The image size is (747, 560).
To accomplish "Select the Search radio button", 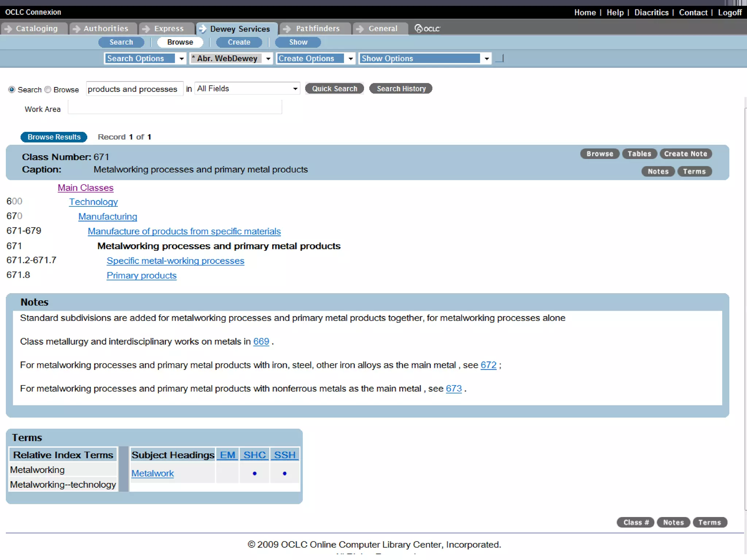I will pos(12,89).
